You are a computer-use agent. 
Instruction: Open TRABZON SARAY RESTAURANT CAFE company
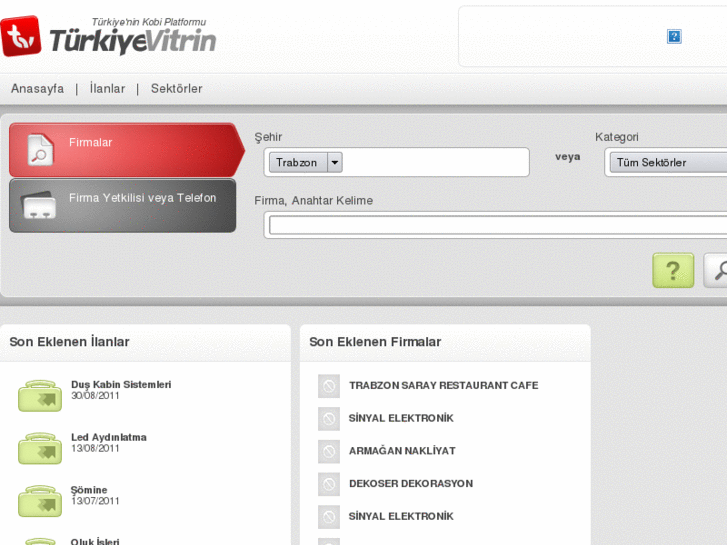[x=444, y=385]
